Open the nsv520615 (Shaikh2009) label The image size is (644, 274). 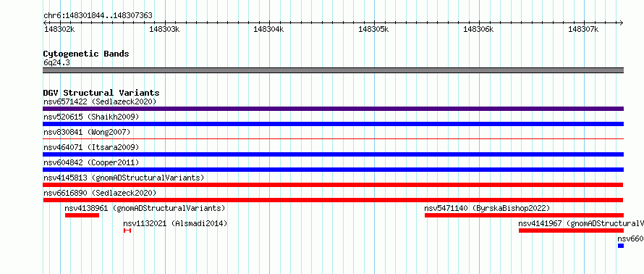tap(91, 117)
